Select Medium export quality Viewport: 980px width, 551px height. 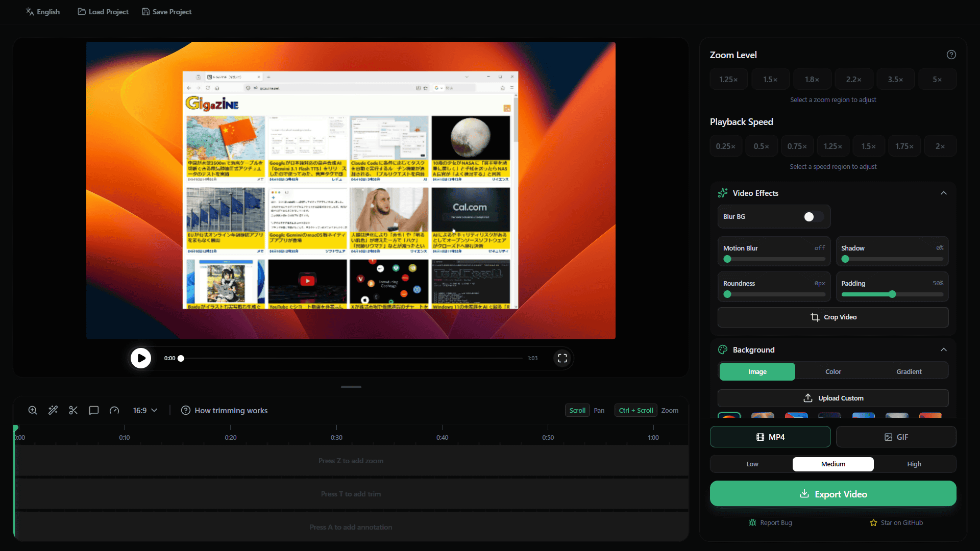tap(833, 464)
